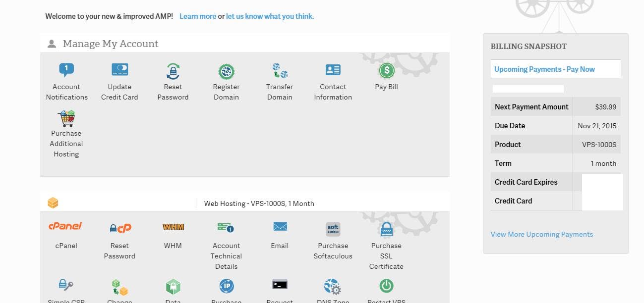The image size is (644, 303).
Task: Click the orange hosting box icon
Action: (x=53, y=203)
